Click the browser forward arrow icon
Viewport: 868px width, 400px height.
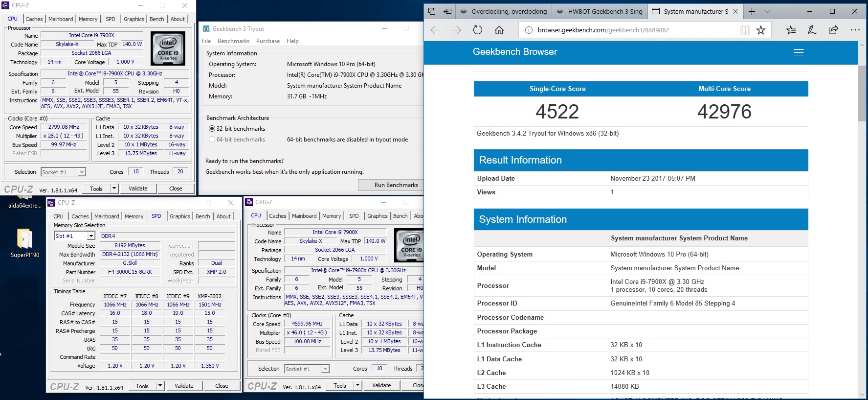pyautogui.click(x=456, y=30)
